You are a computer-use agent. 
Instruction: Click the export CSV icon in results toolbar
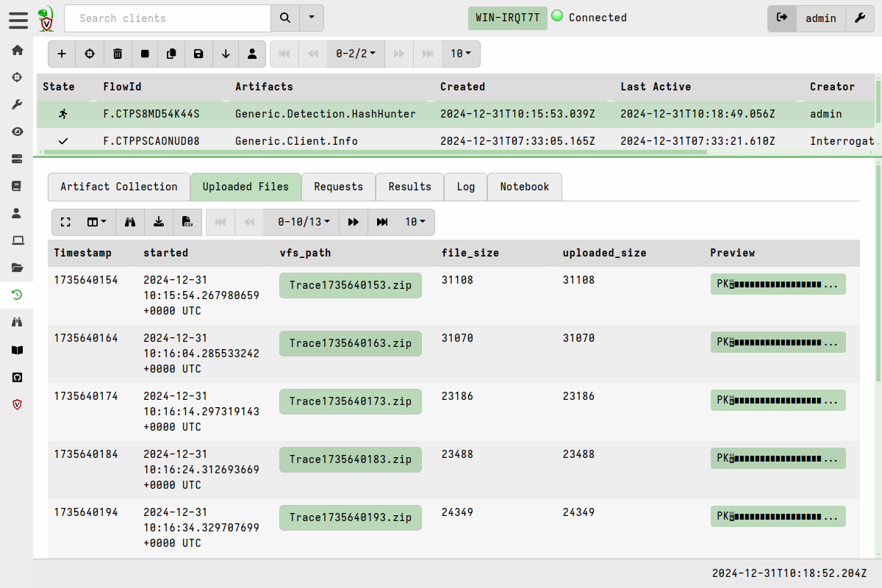[187, 222]
